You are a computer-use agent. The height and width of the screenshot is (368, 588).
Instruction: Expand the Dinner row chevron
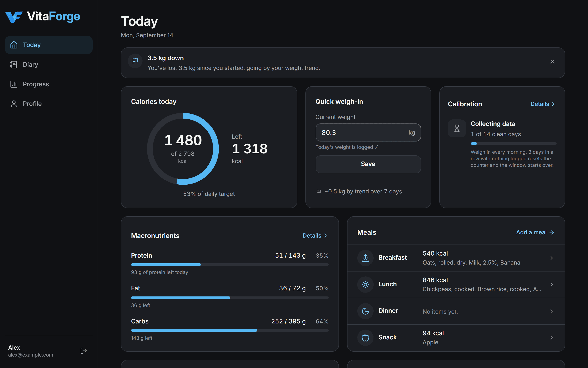tap(551, 311)
